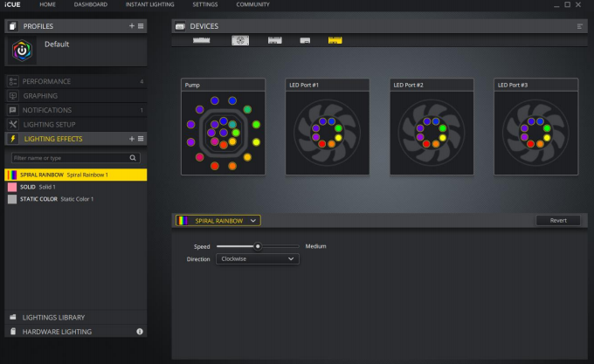Screen dimensions: 594x364
Task: Open Instant Lighting menu
Action: (x=149, y=4)
